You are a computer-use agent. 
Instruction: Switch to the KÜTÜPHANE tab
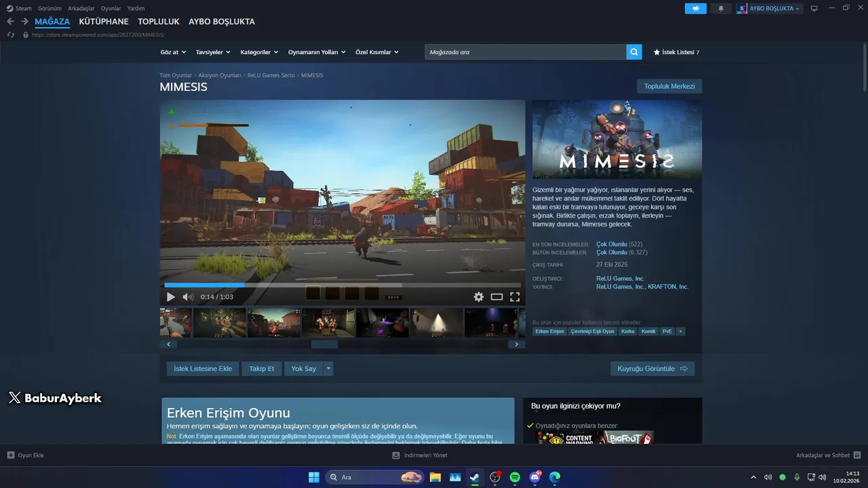104,22
